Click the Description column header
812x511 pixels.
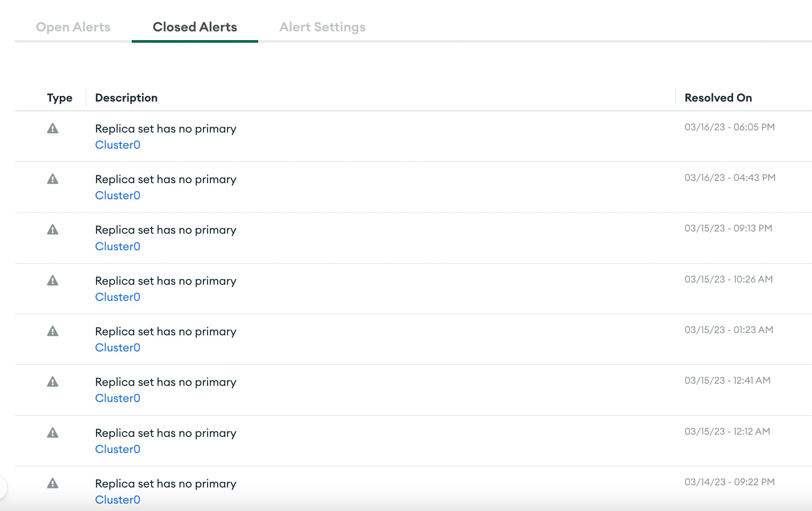(126, 98)
